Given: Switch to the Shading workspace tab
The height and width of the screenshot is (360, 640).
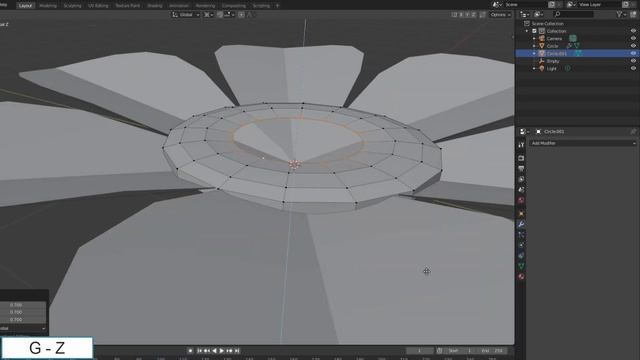Looking at the screenshot, I should point(154,6).
